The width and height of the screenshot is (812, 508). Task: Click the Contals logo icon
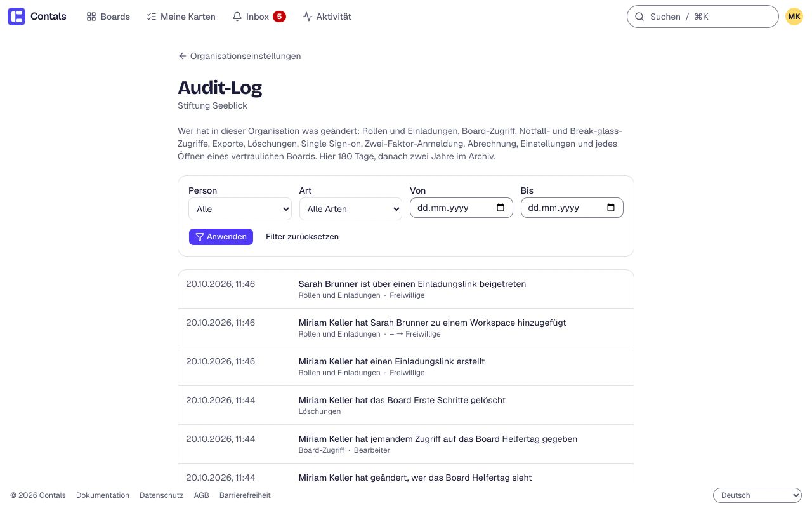(x=16, y=17)
